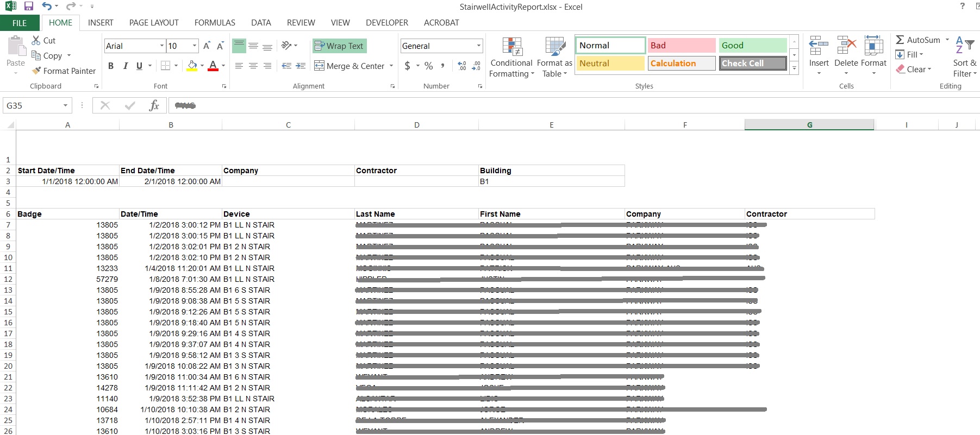Toggle Align Left horizontal alignment

[239, 66]
